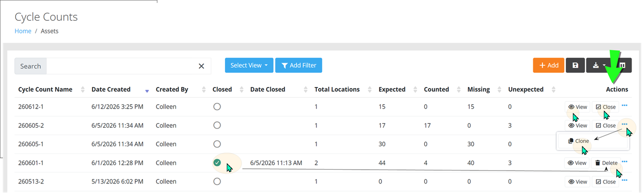Open more actions ellipsis for 260601-1
Screen dimensions: 644x195
coord(625,161)
